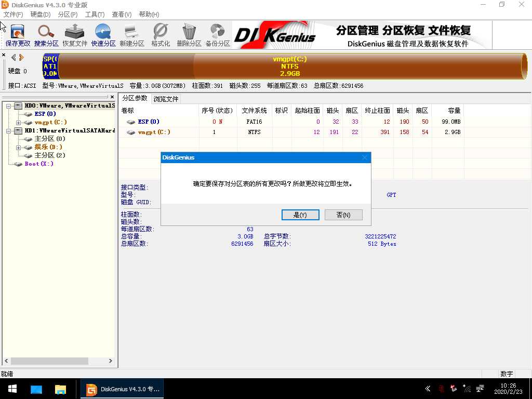Switch to the 分区参数 tab

click(135, 98)
